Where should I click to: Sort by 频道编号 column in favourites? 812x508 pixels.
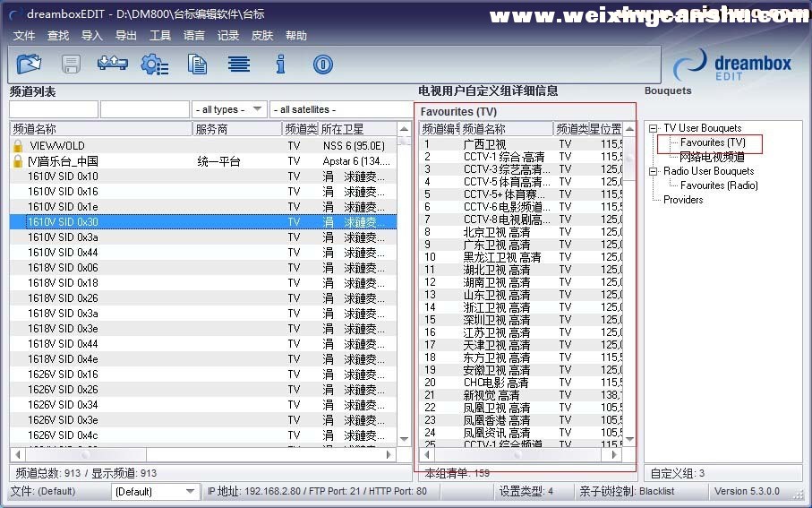[x=440, y=129]
